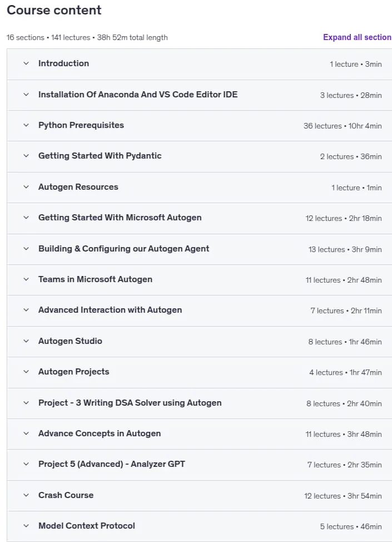392x542 pixels.
Task: Click the Course content heading
Action: 54,10
